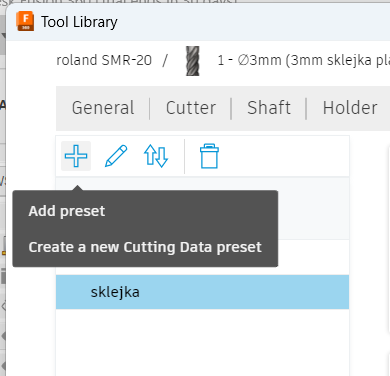Screen dimensions: 390x376
Task: Click the 1 - Ø3mm tool name breadcrumb
Action: tap(303, 61)
